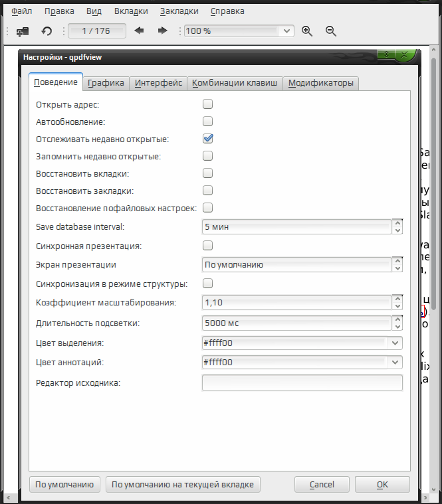Screen dimensions: 442x504
Task: Decrease Длительность подсветки with down arrow
Action: (x=397, y=327)
